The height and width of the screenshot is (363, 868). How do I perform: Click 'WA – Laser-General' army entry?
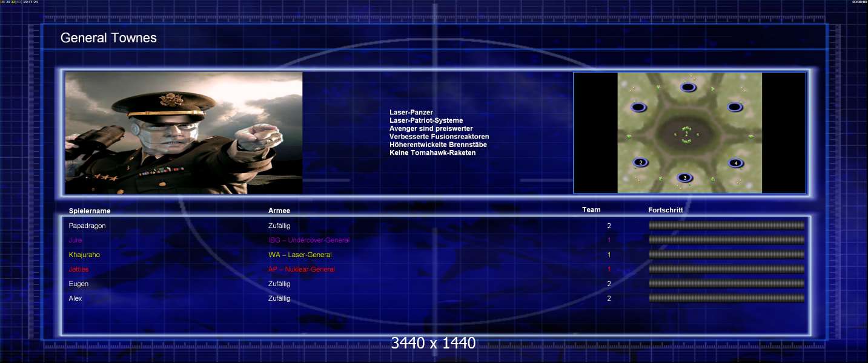point(300,255)
